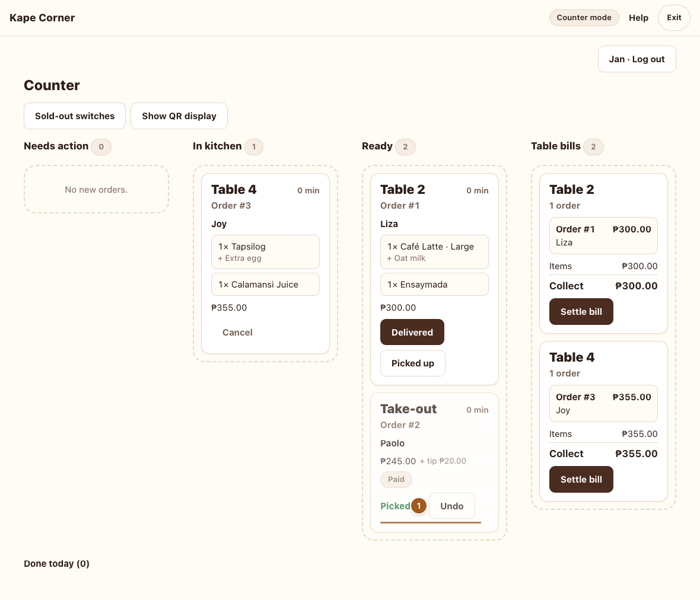Select the orange countdown badge beside Picked
The image size is (700, 600).
pos(419,506)
